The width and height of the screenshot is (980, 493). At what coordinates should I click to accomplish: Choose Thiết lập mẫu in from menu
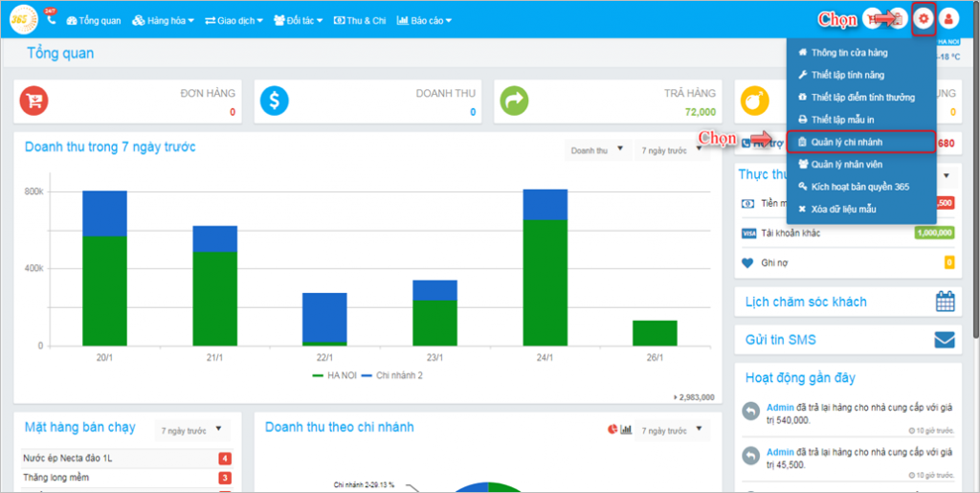(x=842, y=120)
